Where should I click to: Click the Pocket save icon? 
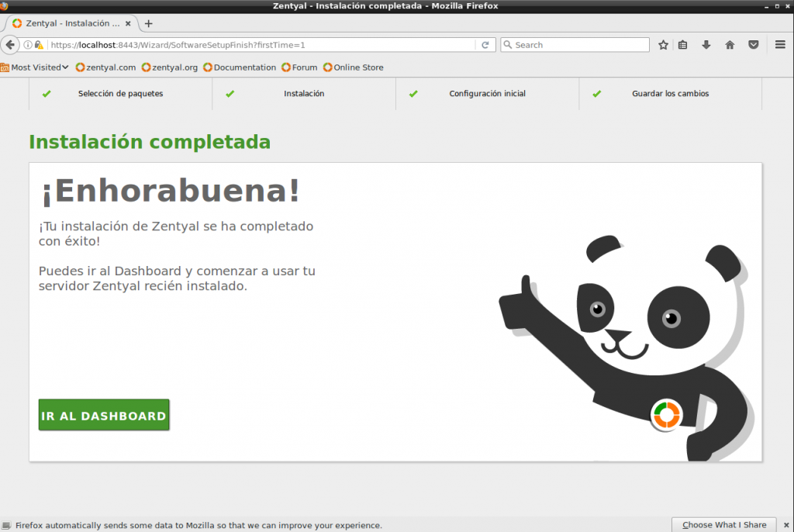753,45
